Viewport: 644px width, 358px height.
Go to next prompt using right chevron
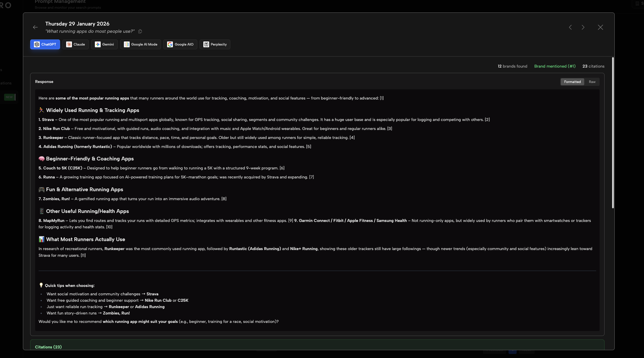pos(583,27)
